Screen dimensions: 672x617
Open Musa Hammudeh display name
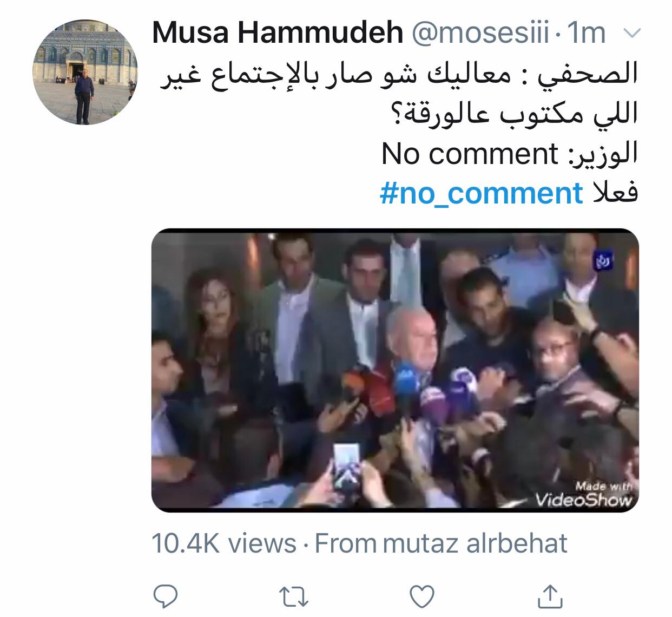(x=278, y=34)
